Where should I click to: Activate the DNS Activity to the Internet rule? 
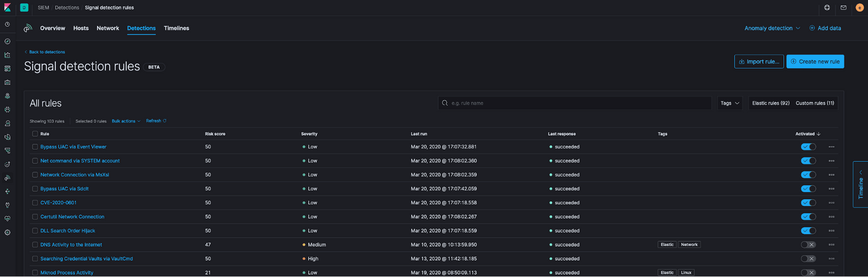point(808,244)
